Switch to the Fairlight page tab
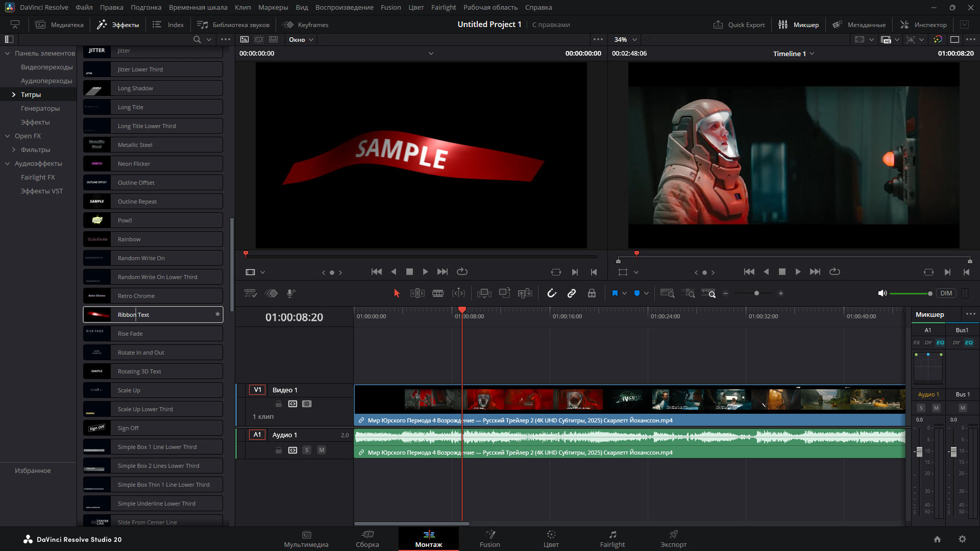Image resolution: width=980 pixels, height=551 pixels. point(612,539)
